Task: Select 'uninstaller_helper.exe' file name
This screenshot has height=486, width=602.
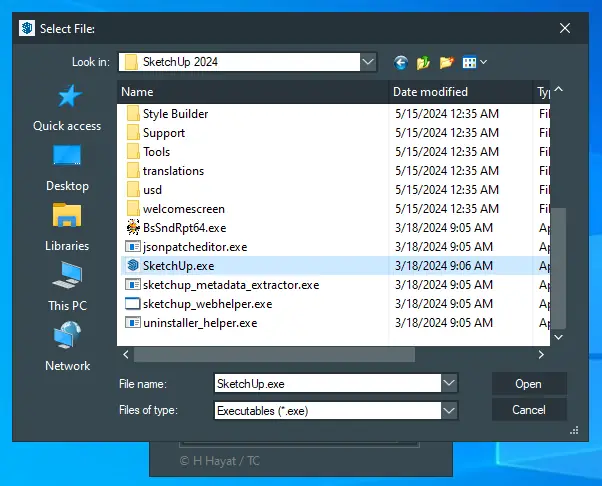Action: (x=200, y=323)
